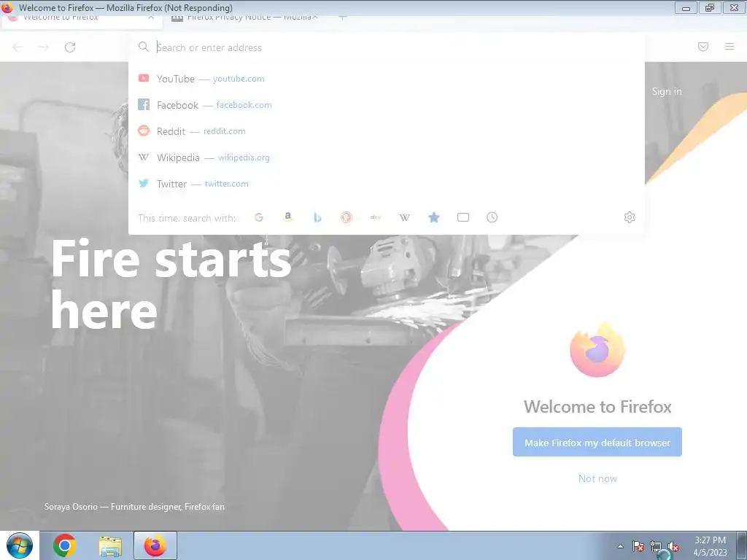Screen dimensions: 747x560
Task: Go forward with the forward arrow
Action: coord(43,47)
